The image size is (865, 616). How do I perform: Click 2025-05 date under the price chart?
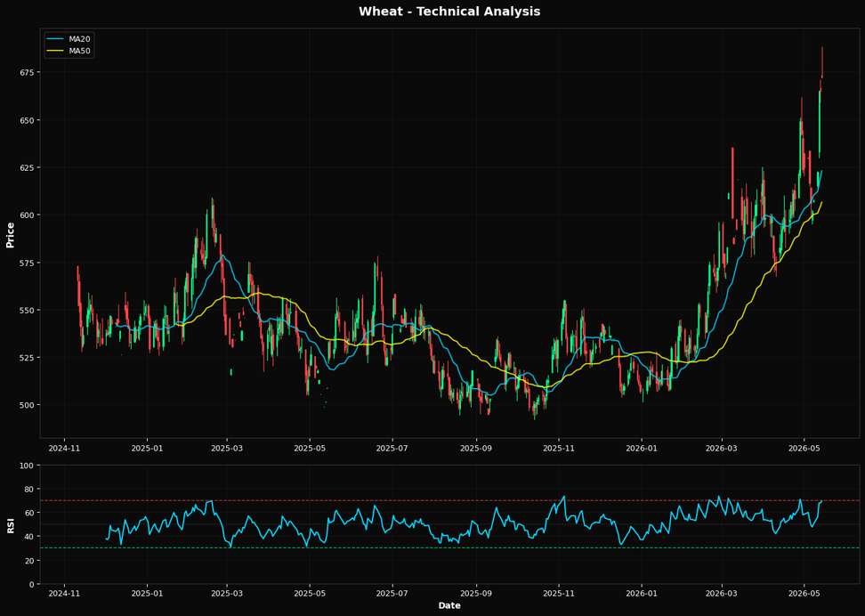[310, 448]
